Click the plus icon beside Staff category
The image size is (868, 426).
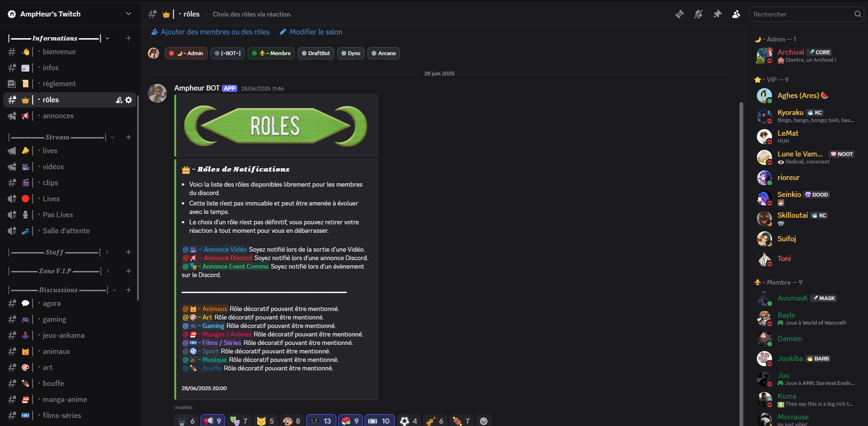[129, 252]
